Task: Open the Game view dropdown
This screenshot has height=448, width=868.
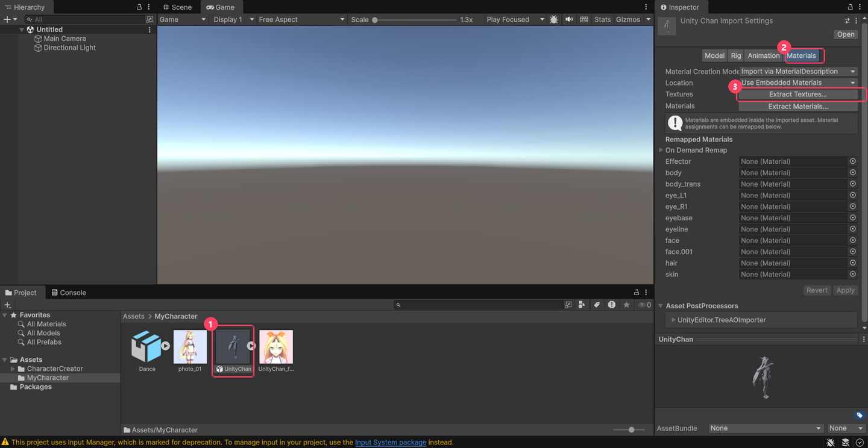Action: (x=183, y=19)
